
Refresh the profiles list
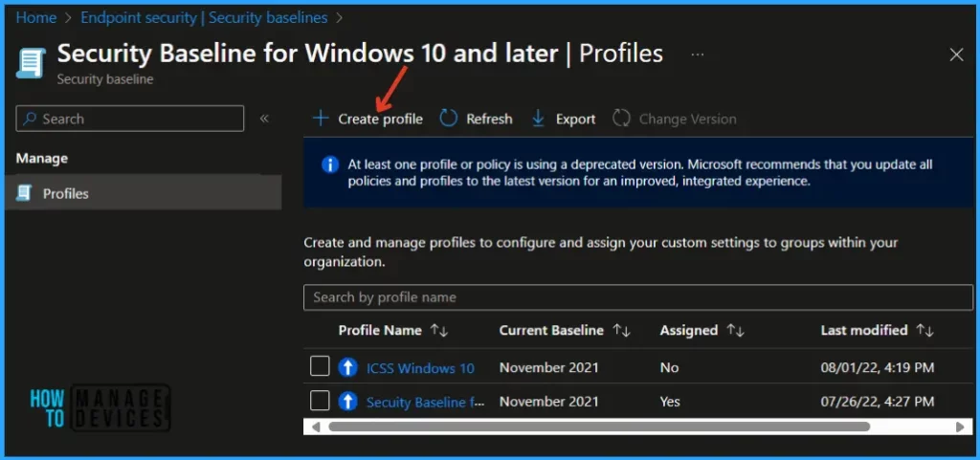coord(477,119)
